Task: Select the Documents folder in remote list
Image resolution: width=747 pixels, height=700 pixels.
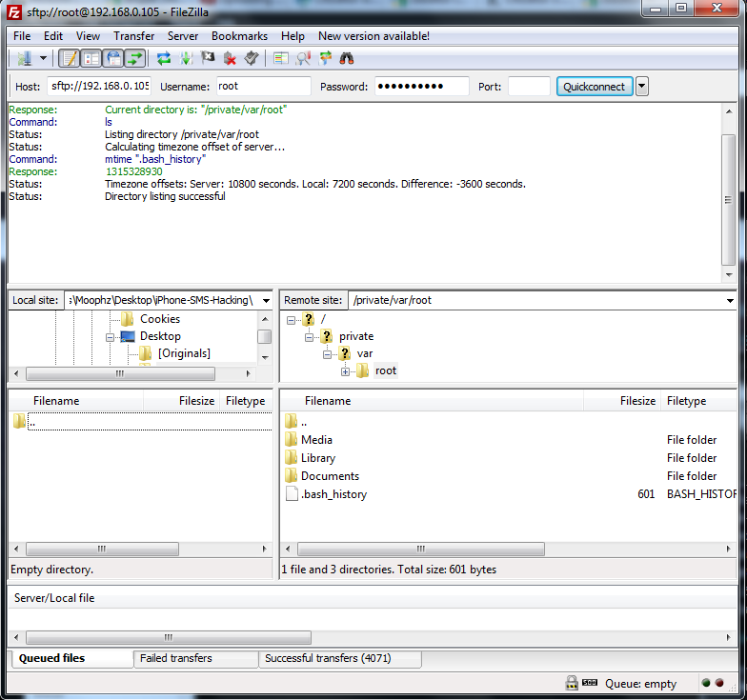Action: click(330, 476)
